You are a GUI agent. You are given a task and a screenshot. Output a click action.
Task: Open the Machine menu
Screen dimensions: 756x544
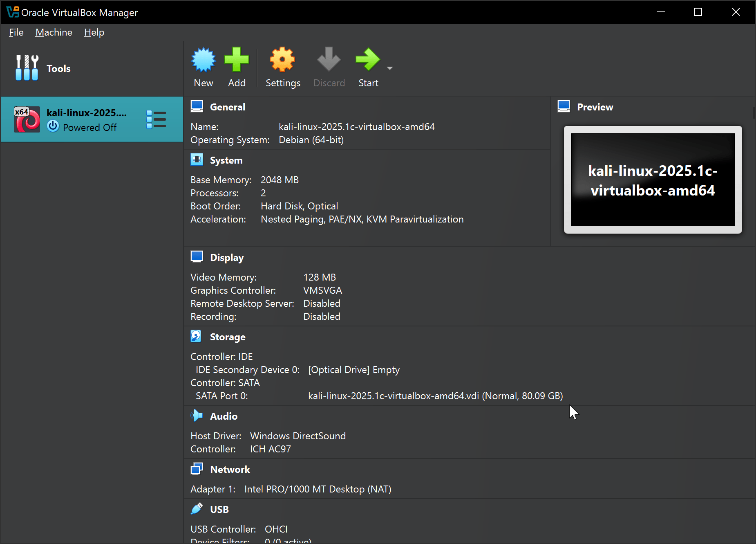coord(54,32)
